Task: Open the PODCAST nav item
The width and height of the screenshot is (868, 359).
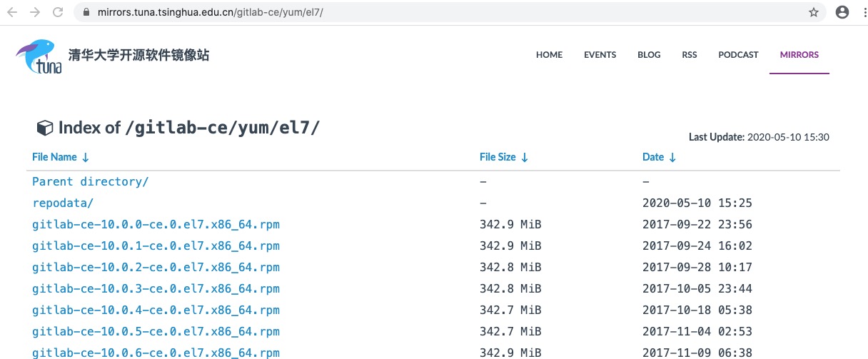Action: (738, 54)
